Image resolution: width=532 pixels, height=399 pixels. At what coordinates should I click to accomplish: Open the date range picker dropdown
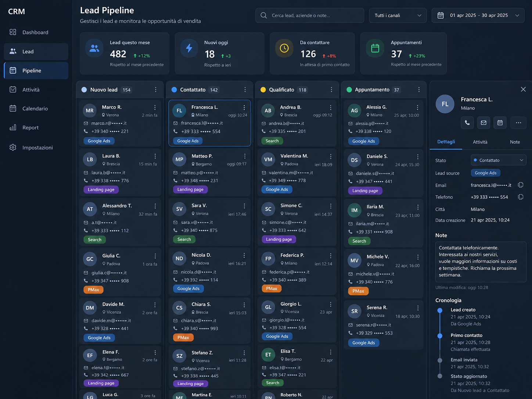[478, 15]
